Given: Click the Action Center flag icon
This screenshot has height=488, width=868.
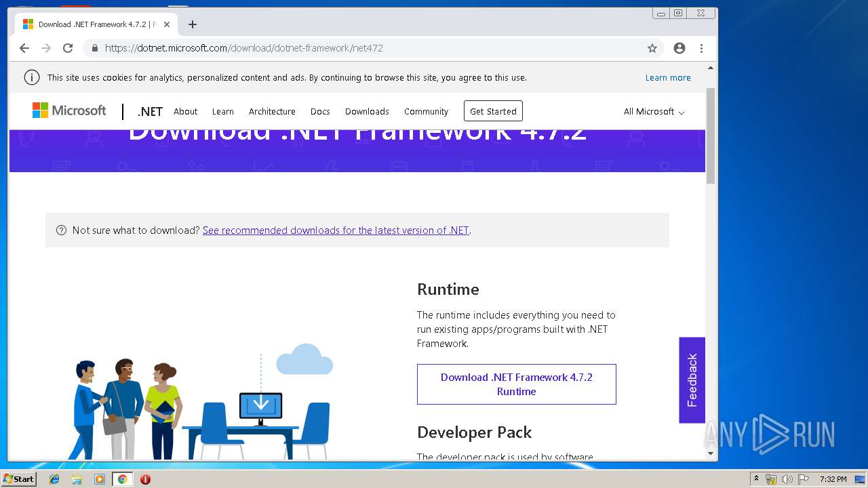Looking at the screenshot, I should 804,479.
